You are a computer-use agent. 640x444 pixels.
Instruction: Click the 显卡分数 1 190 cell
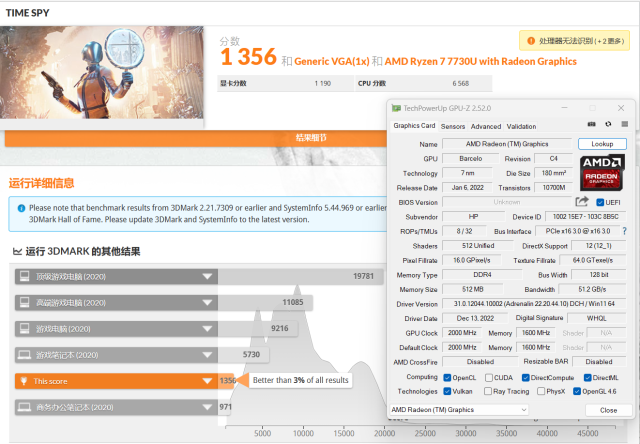285,83
